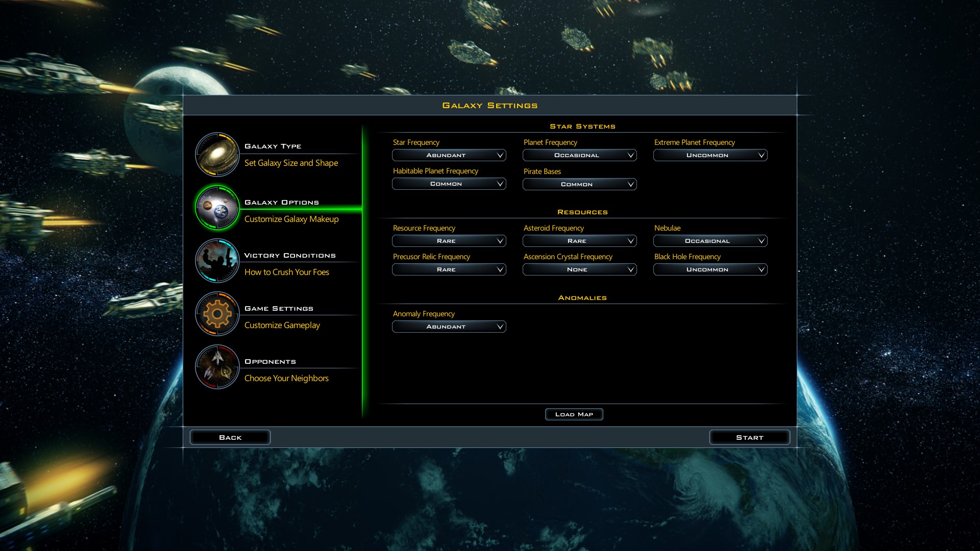The image size is (980, 551).
Task: Switch to the Victory Conditions tab label
Action: [x=289, y=256]
